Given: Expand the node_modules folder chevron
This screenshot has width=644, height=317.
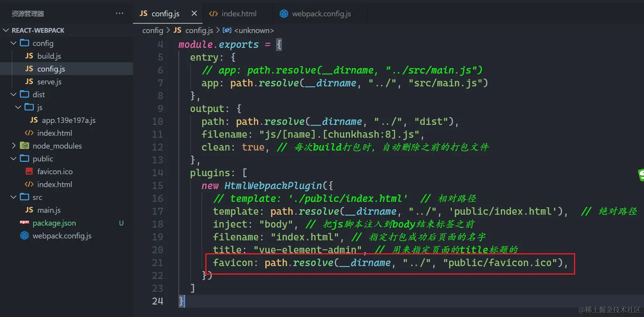Looking at the screenshot, I should [x=14, y=146].
